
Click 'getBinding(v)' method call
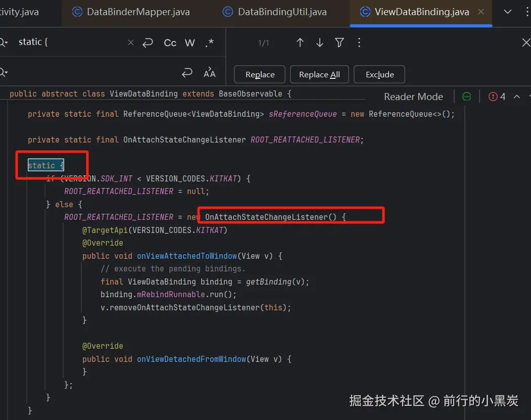pyautogui.click(x=275, y=282)
